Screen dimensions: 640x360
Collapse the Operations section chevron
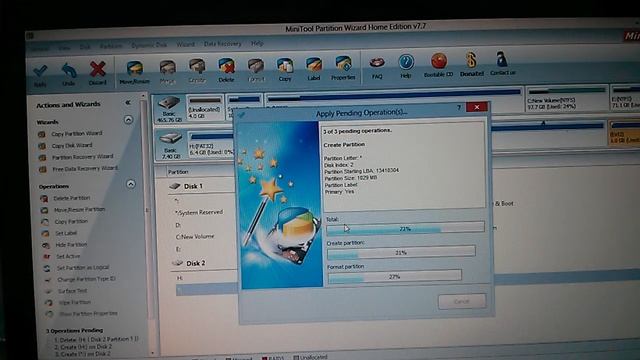(x=131, y=184)
